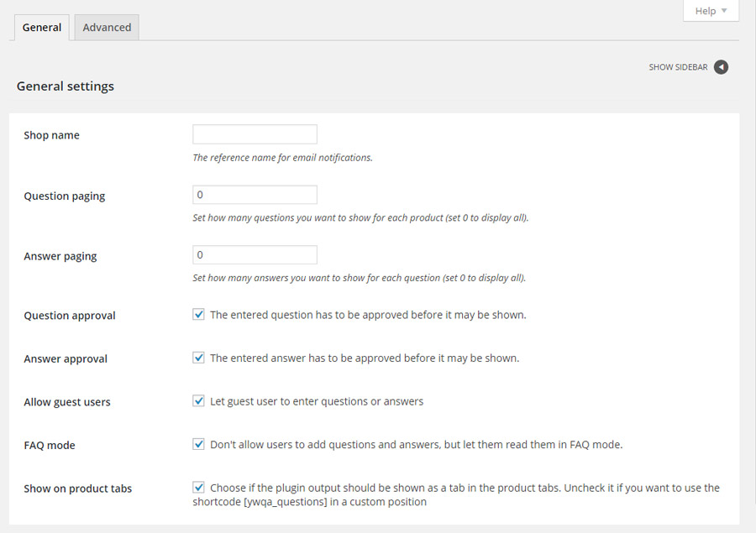Click the bold 'Answer paging' field label
The image size is (756, 533).
[x=60, y=256]
